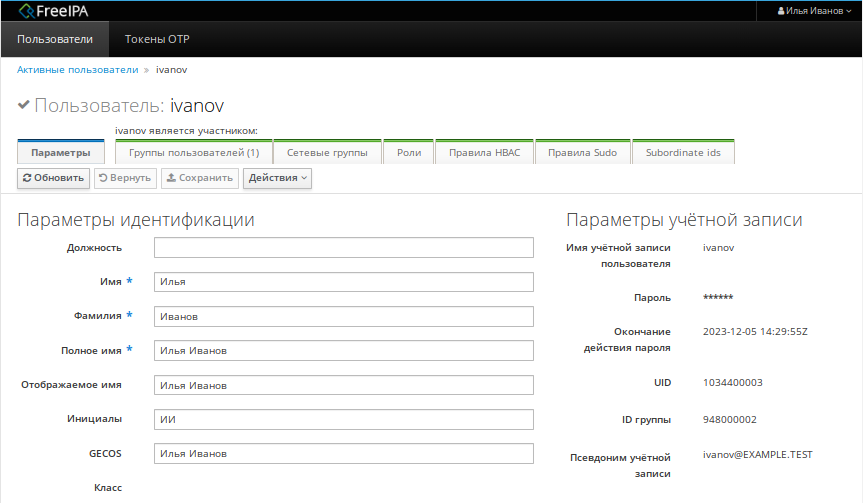
Task: Click the GECOS input field
Action: 343,453
